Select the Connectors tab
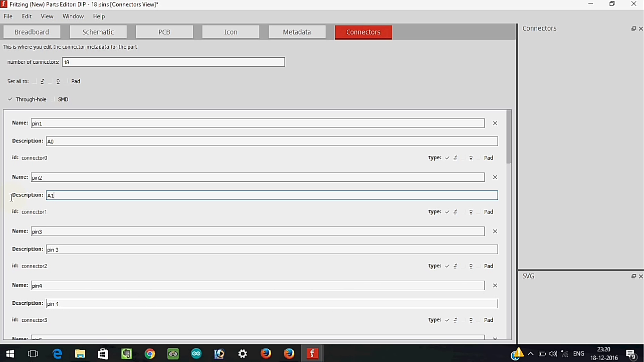This screenshot has height=362, width=644. (x=363, y=32)
